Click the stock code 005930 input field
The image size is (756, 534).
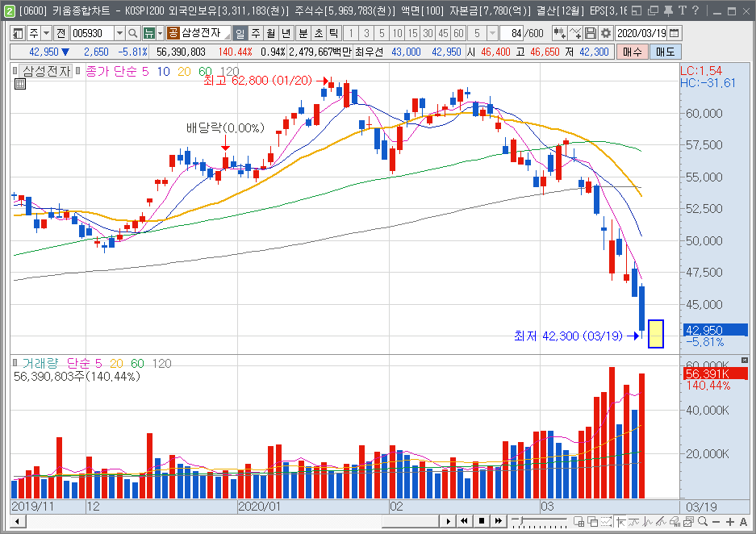coord(93,33)
